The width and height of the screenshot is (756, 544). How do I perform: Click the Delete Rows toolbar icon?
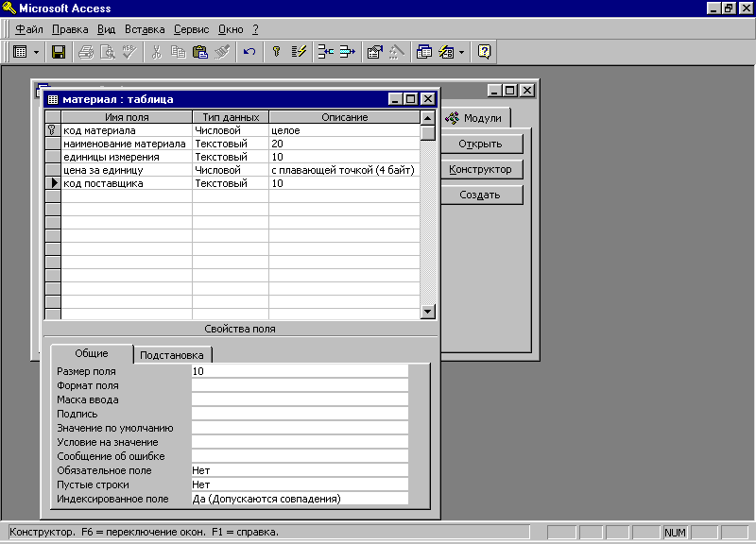348,52
